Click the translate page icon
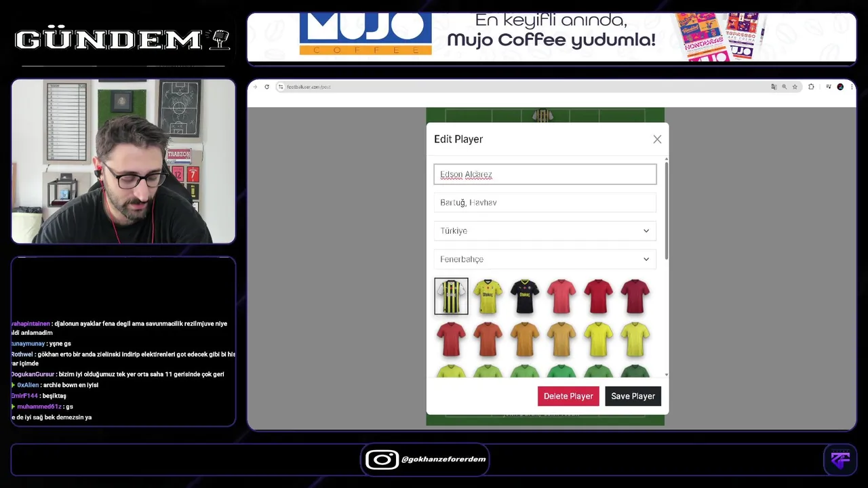868x488 pixels. point(774,87)
